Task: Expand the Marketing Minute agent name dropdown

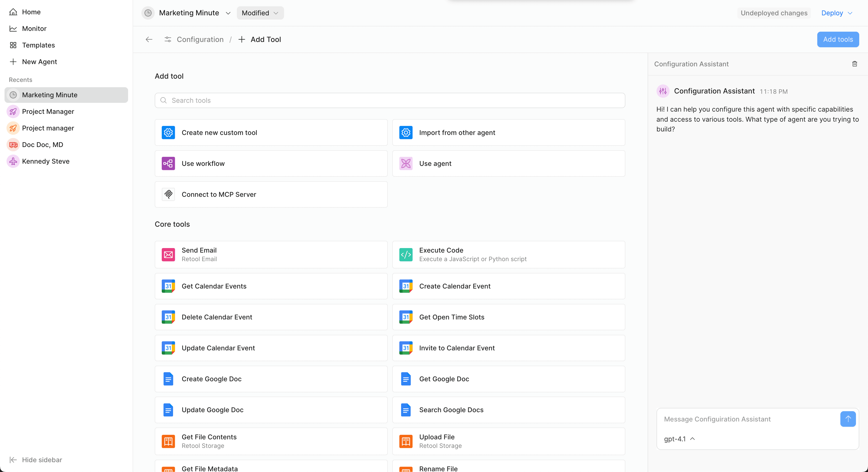Action: point(228,13)
